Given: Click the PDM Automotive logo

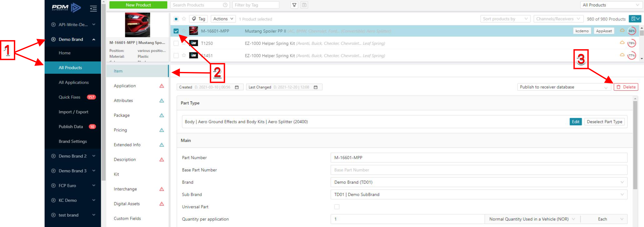Looking at the screenshot, I should click(66, 7).
